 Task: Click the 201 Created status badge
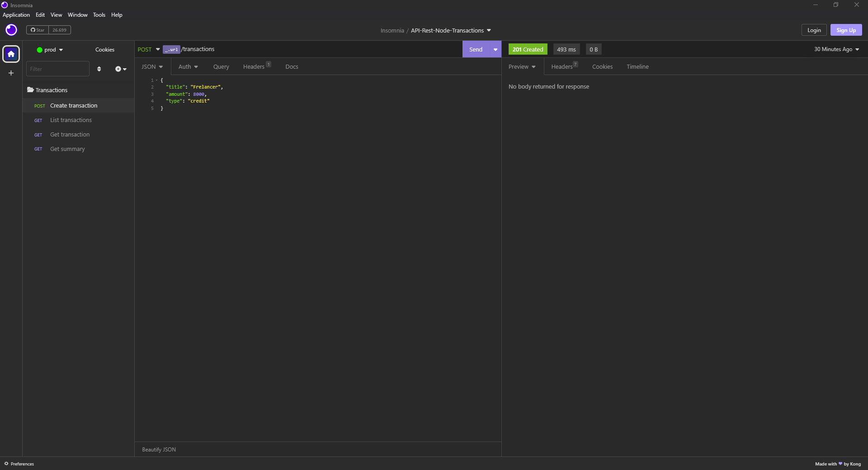(528, 49)
